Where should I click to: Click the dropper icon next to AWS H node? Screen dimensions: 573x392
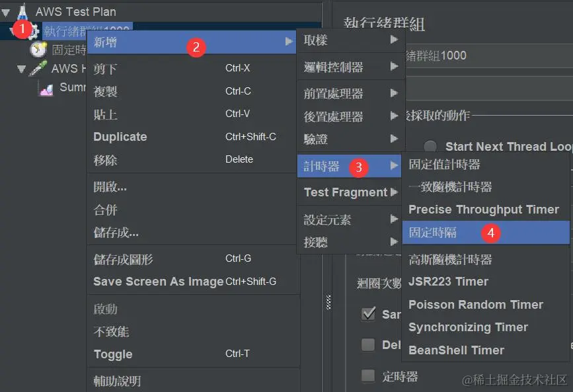(38, 69)
